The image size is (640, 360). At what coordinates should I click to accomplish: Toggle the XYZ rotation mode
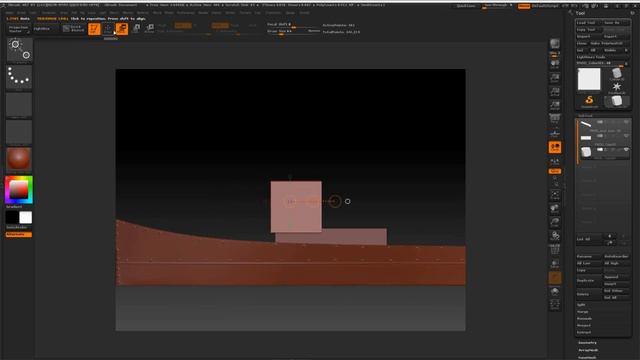555,171
